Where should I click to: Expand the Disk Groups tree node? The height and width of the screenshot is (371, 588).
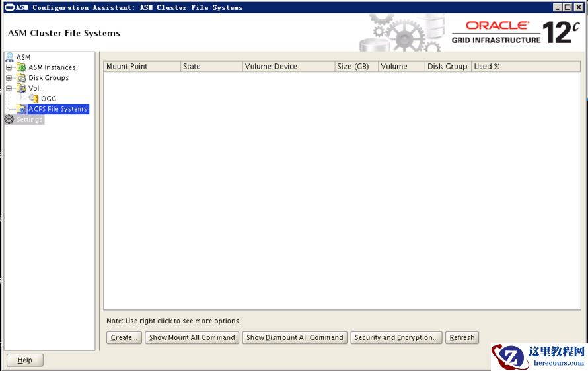[x=9, y=78]
